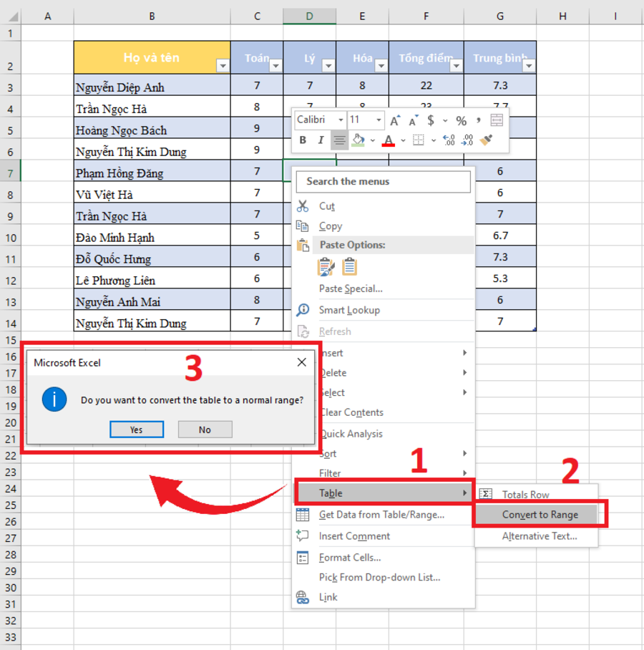644x650 pixels.
Task: Expand the font color arrow
Action: (403, 140)
